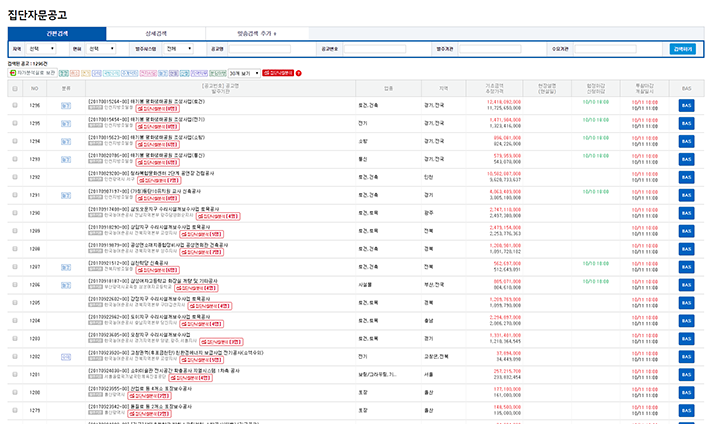
Task: Click category tag icon in row 1287
Action: (x=66, y=267)
